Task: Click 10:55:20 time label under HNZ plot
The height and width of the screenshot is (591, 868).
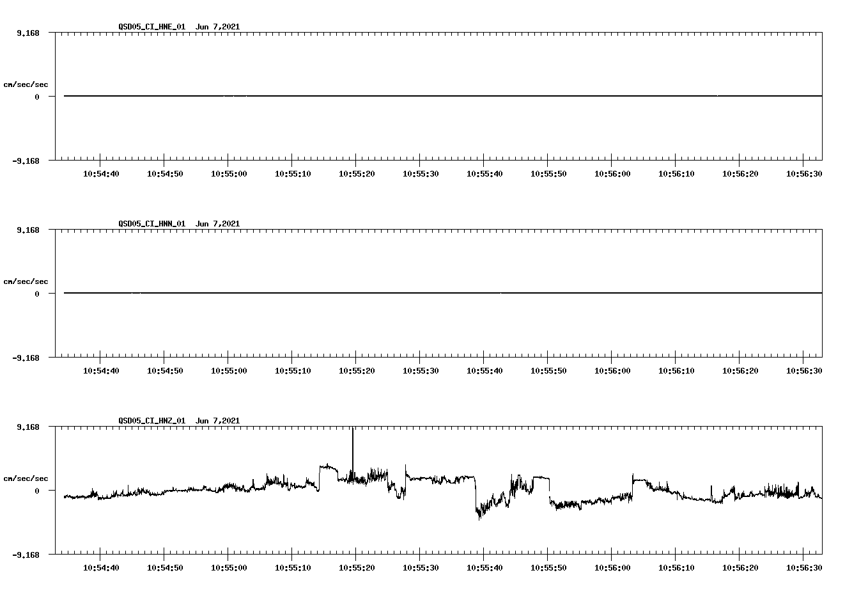Action: coord(357,568)
